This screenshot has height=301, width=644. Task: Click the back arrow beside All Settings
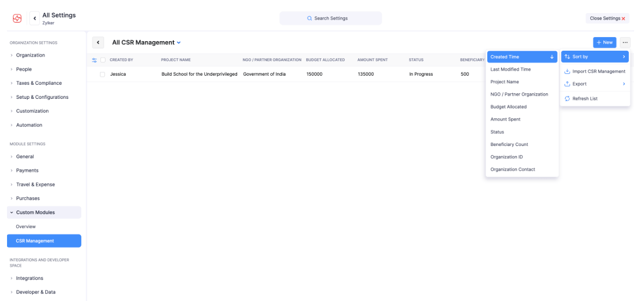pos(35,19)
